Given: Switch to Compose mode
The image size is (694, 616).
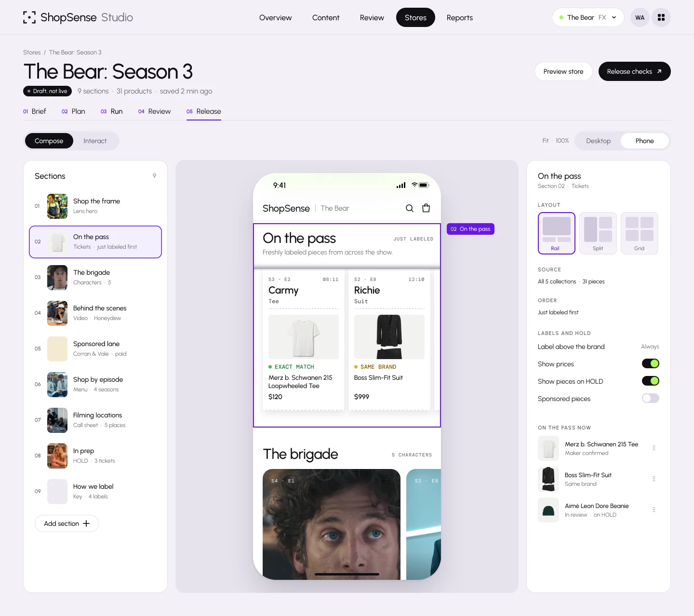Looking at the screenshot, I should coord(49,141).
